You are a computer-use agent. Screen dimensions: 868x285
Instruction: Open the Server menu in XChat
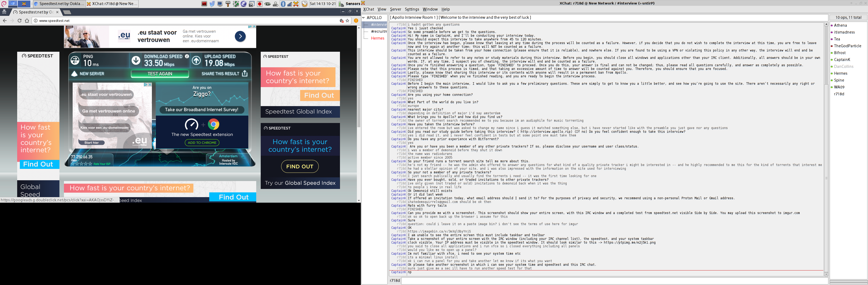point(396,9)
